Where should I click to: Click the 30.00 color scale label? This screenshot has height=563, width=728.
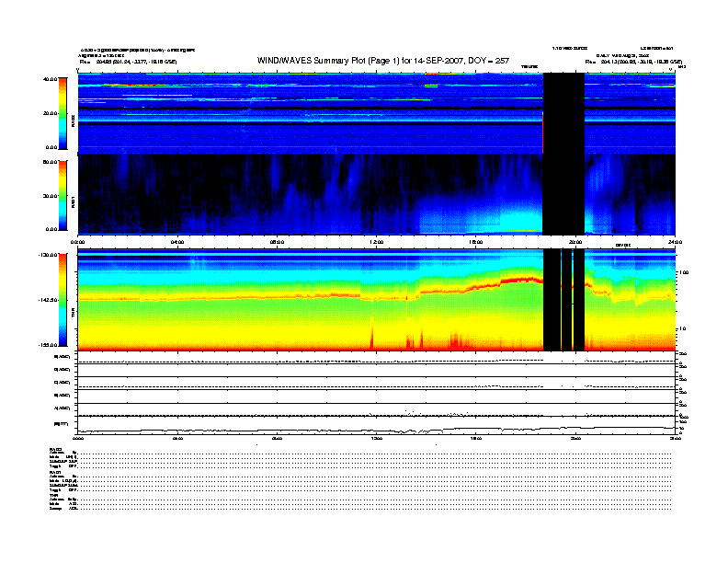50,196
